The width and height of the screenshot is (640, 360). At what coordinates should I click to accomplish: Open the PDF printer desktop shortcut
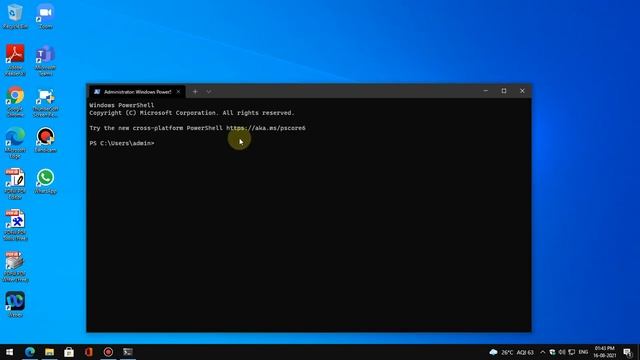[15, 267]
